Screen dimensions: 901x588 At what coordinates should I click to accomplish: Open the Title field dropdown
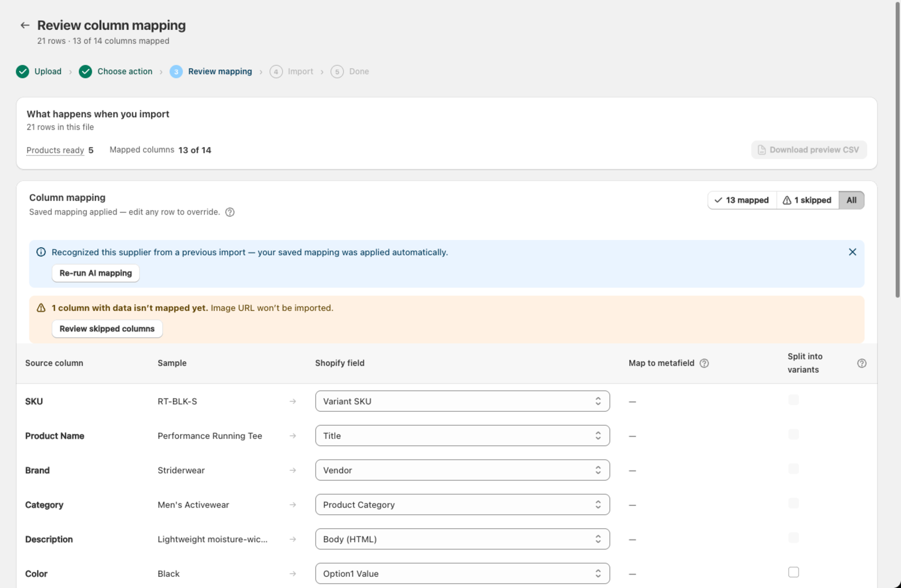pyautogui.click(x=462, y=436)
